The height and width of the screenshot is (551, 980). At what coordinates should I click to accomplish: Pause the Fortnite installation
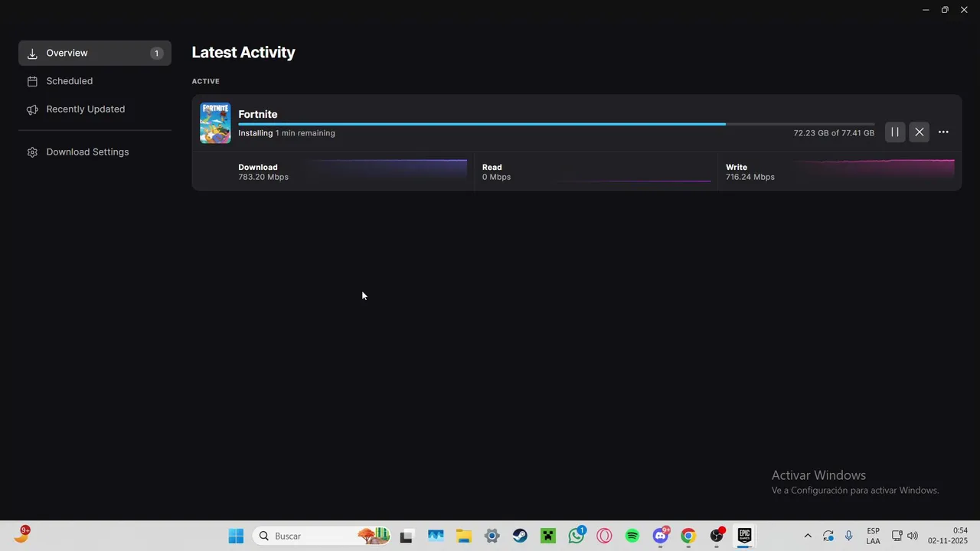pos(894,132)
